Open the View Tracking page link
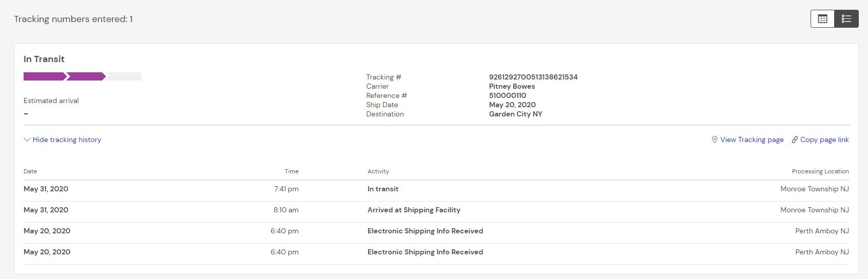Image resolution: width=868 pixels, height=279 pixels. 752,139
